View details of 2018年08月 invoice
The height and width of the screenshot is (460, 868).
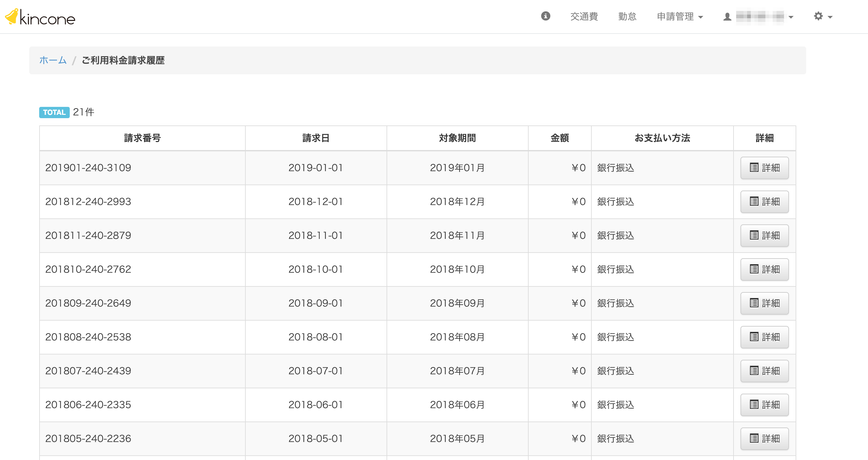click(764, 337)
